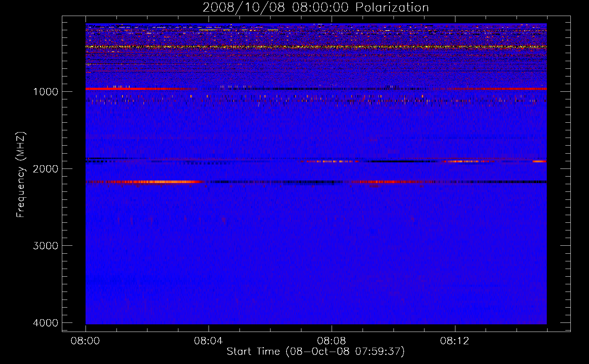The height and width of the screenshot is (364, 589).
Task: Select the 'Frequency (MHZ)' axis label
Action: pyautogui.click(x=21, y=175)
